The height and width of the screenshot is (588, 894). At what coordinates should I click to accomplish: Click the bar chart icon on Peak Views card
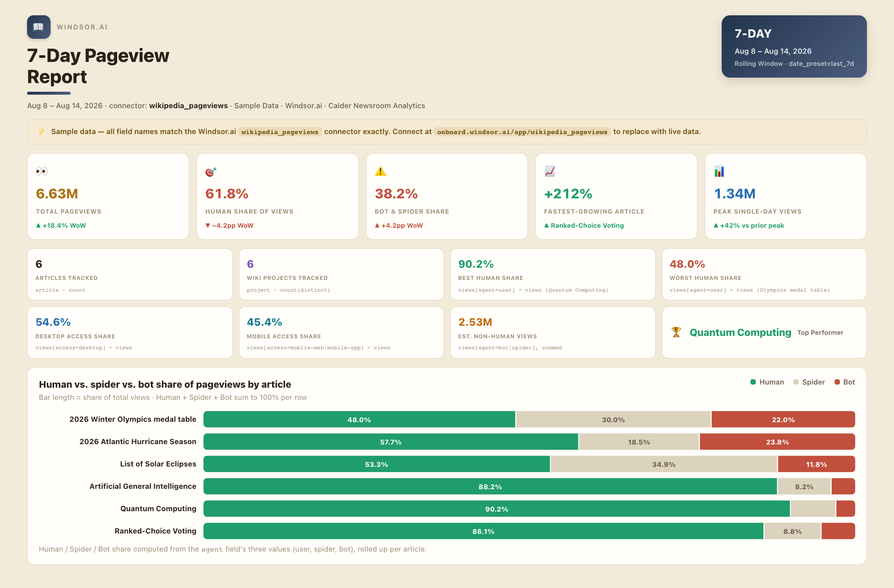[719, 171]
